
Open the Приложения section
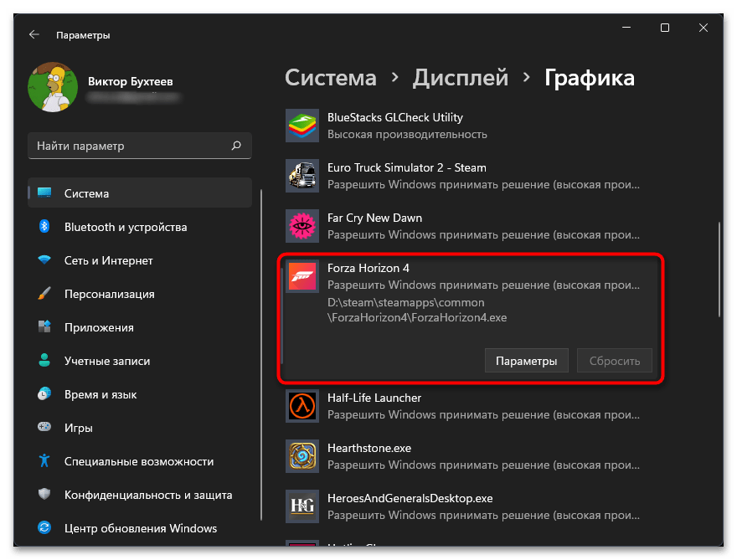point(140,327)
